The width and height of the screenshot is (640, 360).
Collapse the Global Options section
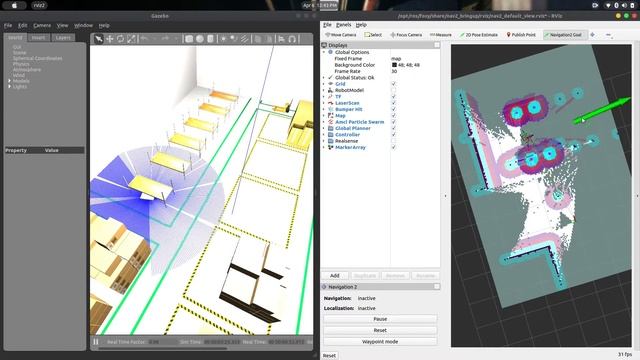click(x=324, y=52)
